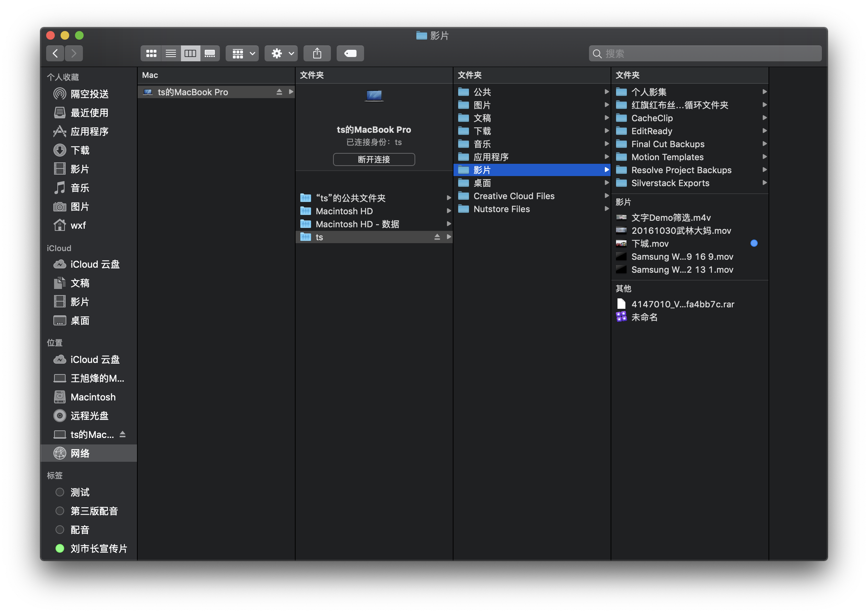Image resolution: width=868 pixels, height=614 pixels.
Task: Click the green 刘市长宣传片 tag dot
Action: [60, 548]
